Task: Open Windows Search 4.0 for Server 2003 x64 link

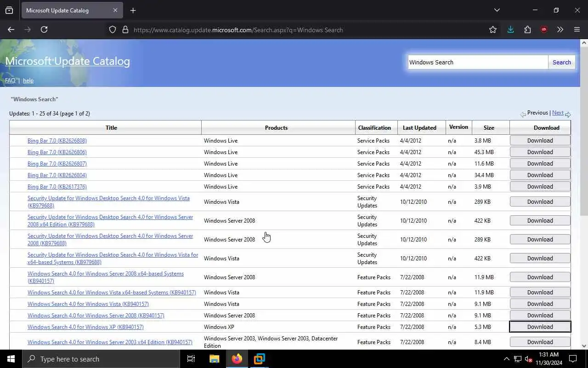Action: [x=110, y=342]
